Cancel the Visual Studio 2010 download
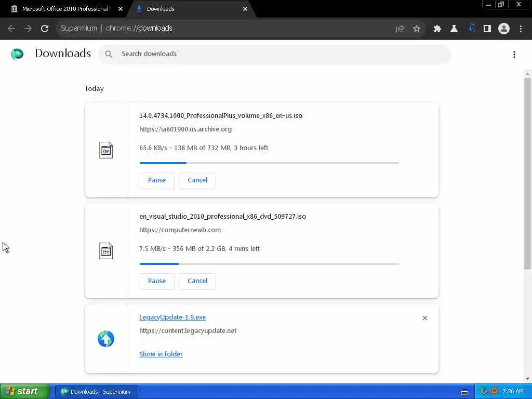 197,281
